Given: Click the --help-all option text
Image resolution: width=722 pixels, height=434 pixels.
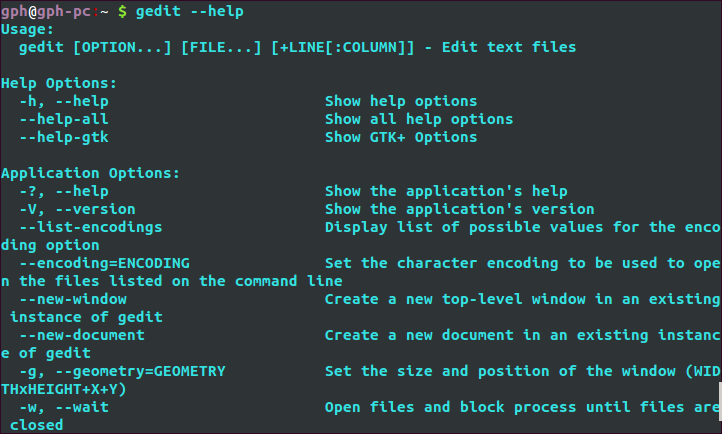Looking at the screenshot, I should coord(64,119).
